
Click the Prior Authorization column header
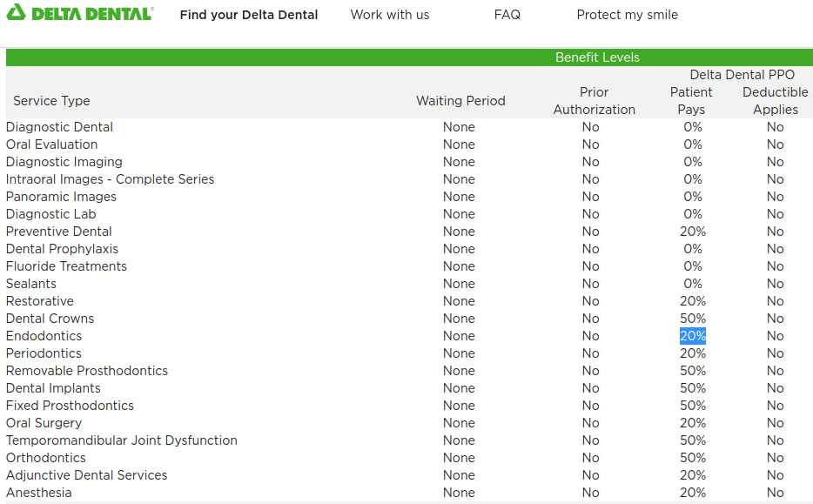pyautogui.click(x=595, y=101)
